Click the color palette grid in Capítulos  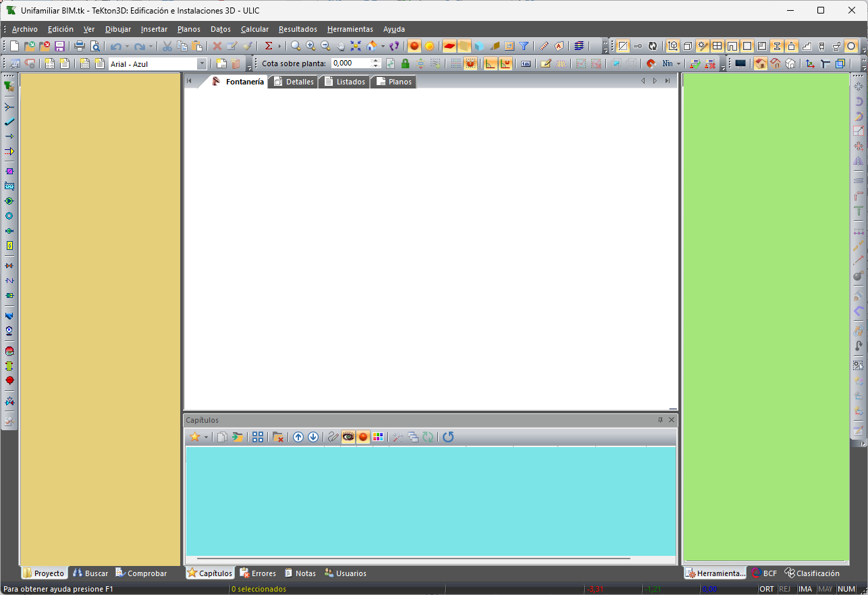378,437
